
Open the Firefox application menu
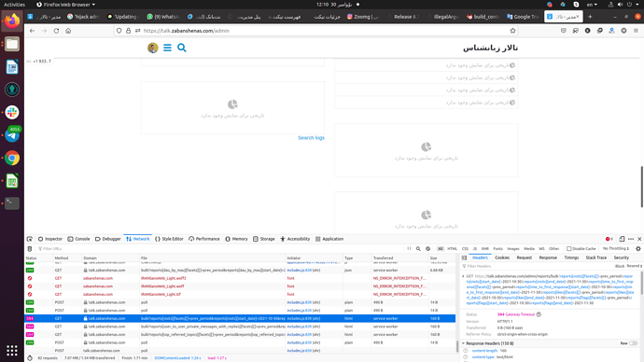[636, 31]
